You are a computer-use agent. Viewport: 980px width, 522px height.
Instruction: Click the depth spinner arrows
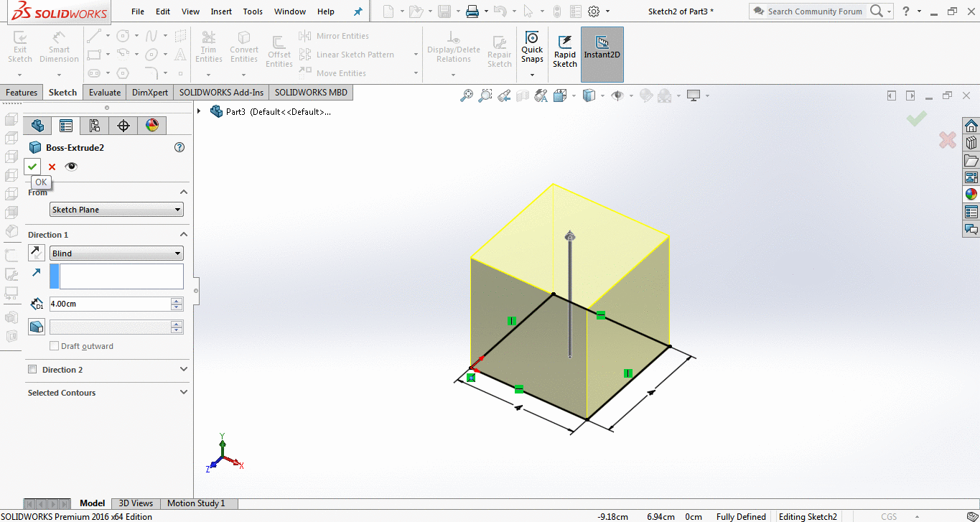coord(177,304)
